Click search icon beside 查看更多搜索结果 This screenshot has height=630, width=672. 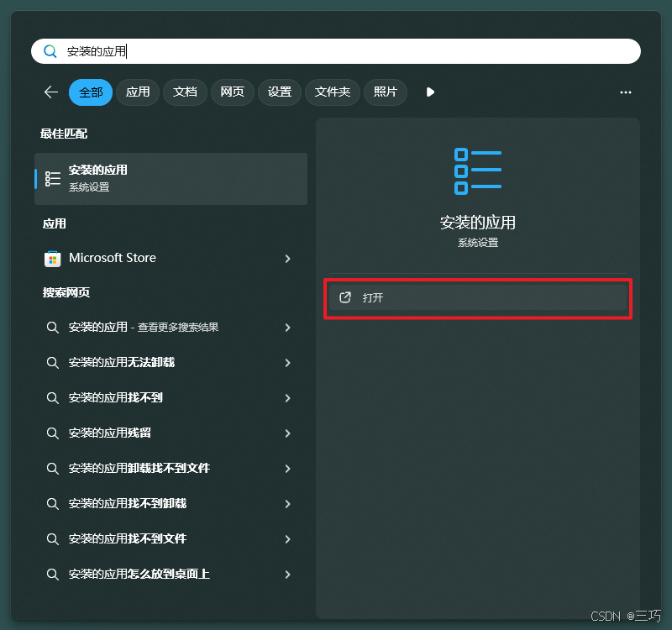(x=52, y=328)
